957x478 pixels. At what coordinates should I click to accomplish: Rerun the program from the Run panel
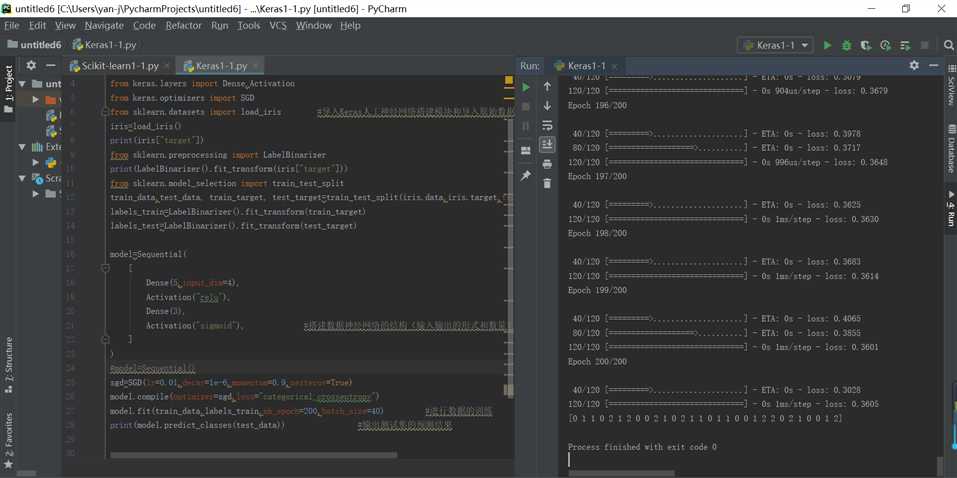526,87
